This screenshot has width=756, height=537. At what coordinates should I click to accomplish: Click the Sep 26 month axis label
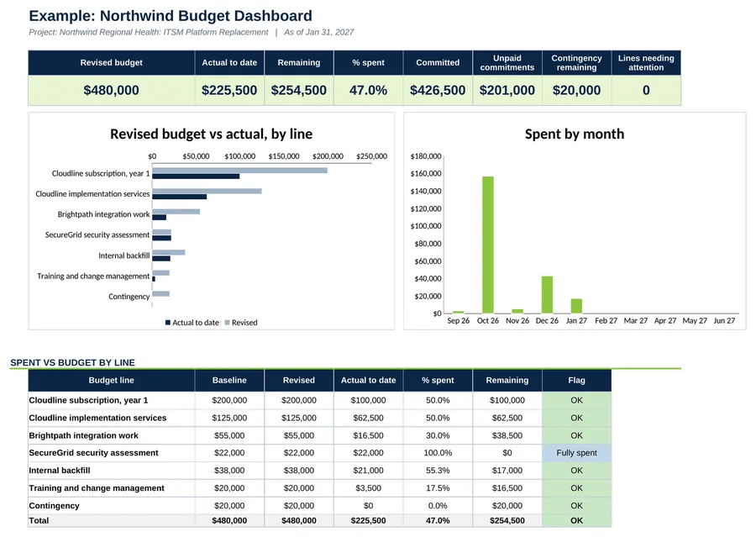pos(458,321)
